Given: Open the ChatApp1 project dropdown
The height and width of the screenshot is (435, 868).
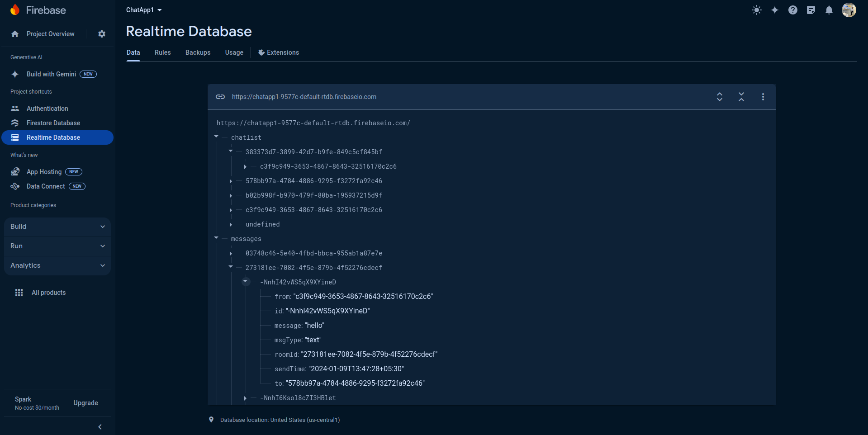Looking at the screenshot, I should coord(143,9).
